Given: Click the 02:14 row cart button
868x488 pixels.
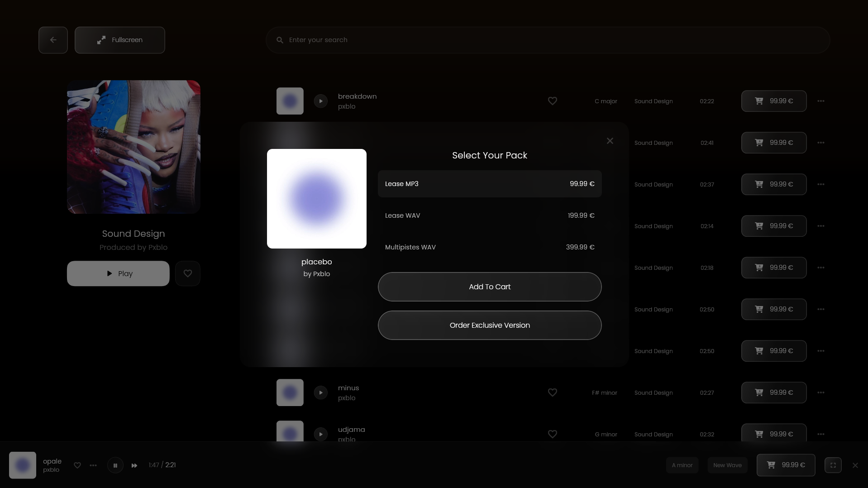Looking at the screenshot, I should [x=774, y=226].
